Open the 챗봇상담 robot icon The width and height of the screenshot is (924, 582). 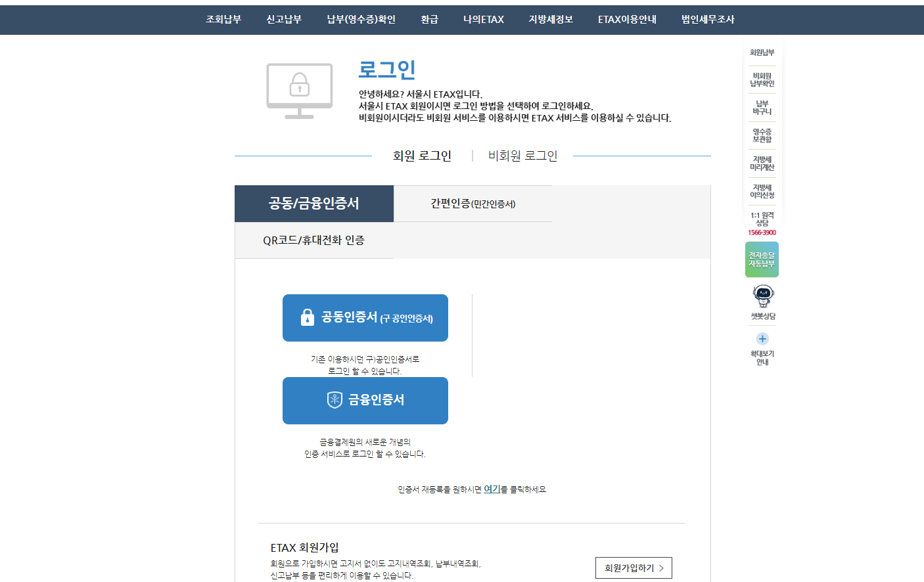click(763, 296)
